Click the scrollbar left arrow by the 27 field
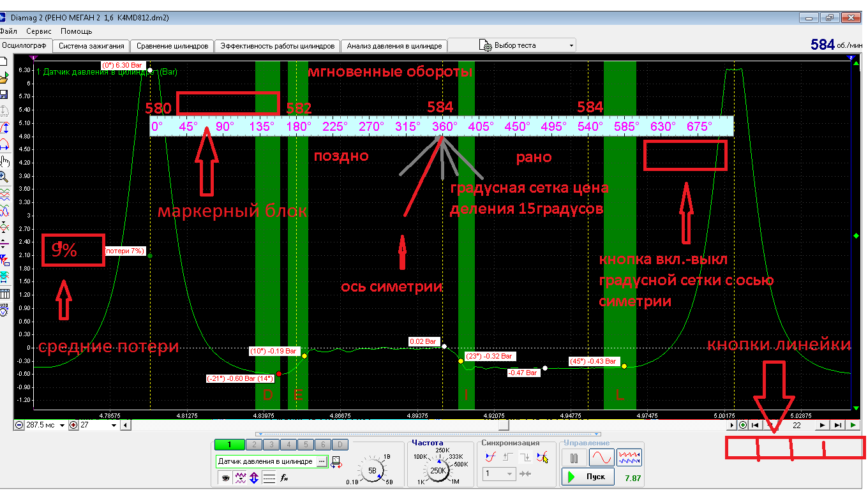The width and height of the screenshot is (868, 490). (124, 425)
